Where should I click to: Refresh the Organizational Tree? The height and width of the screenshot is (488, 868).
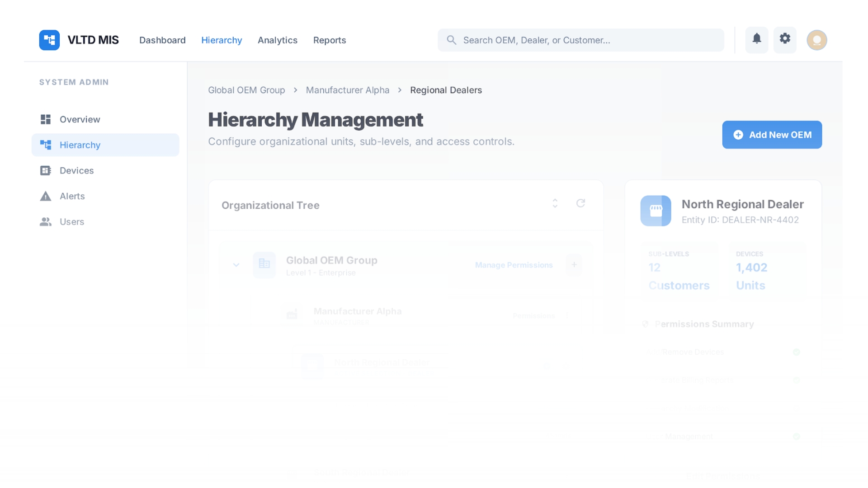click(x=580, y=203)
